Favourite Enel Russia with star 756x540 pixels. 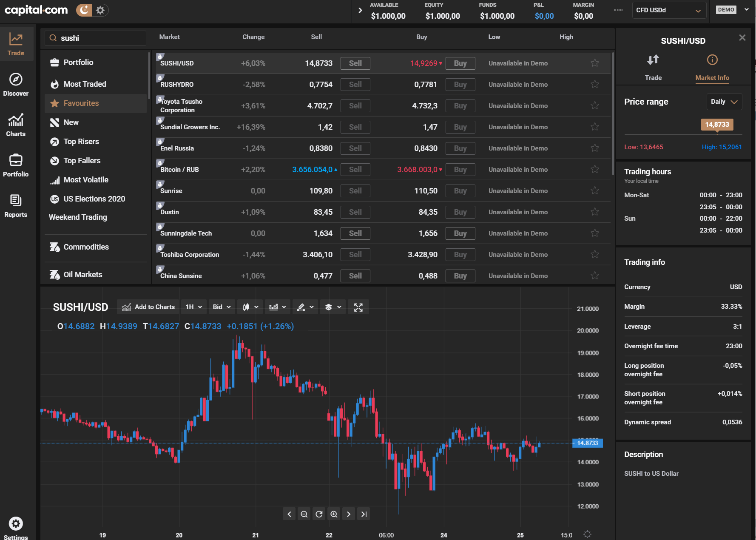(594, 148)
